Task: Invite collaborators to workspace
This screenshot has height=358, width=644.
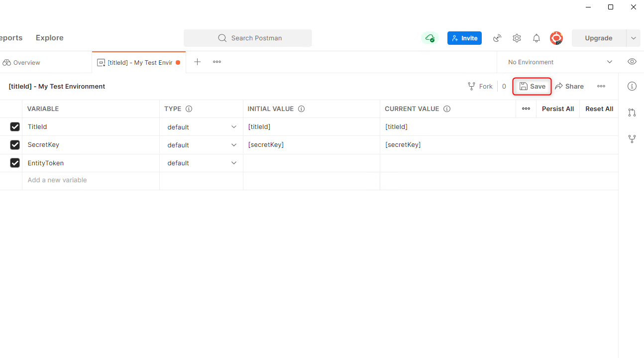Action: point(464,38)
